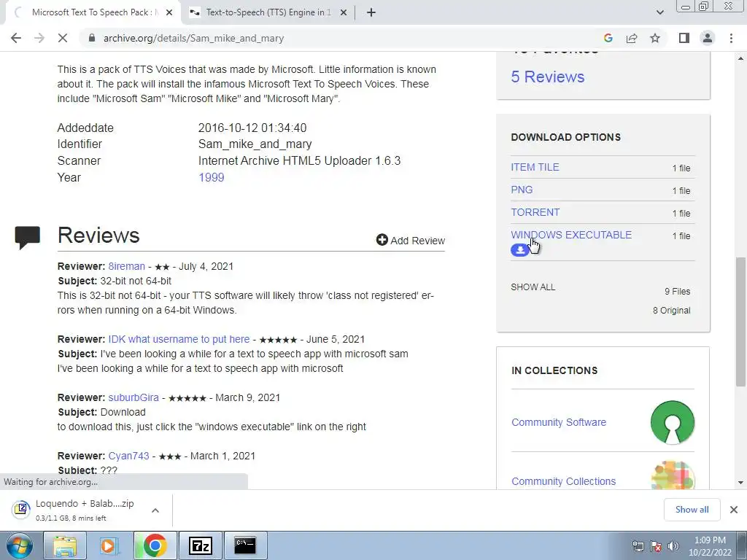The width and height of the screenshot is (747, 560).
Task: Open the Chrome three-dot menu
Action: click(x=731, y=38)
